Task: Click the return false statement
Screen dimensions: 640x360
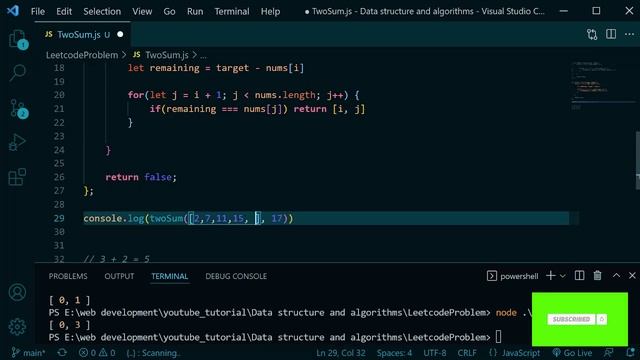Action: tap(141, 177)
